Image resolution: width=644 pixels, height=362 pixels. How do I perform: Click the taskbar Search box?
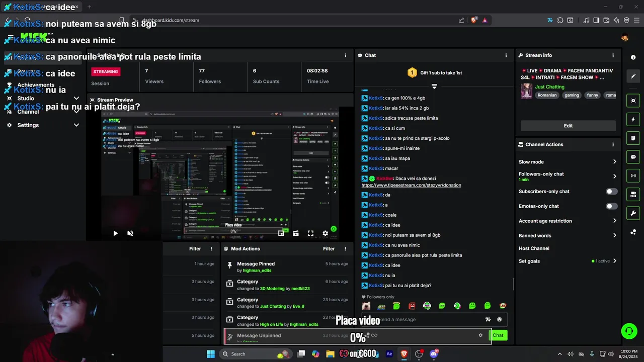click(256, 354)
